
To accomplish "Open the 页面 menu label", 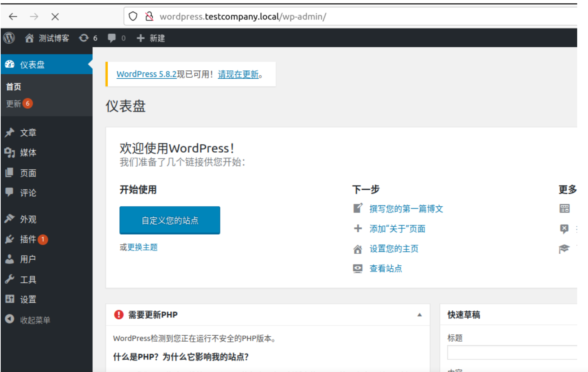I will coord(28,173).
